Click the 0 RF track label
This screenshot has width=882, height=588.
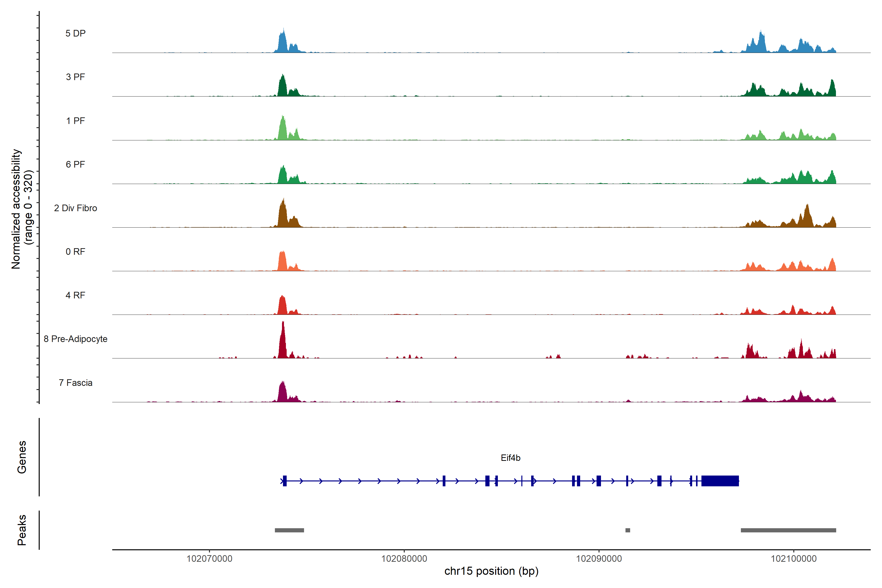pos(75,252)
